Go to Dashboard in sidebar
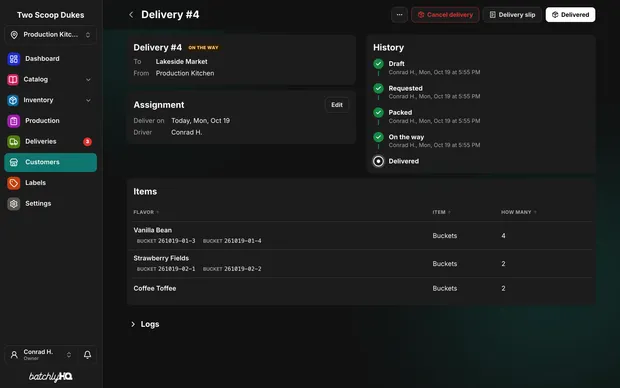 (51, 59)
